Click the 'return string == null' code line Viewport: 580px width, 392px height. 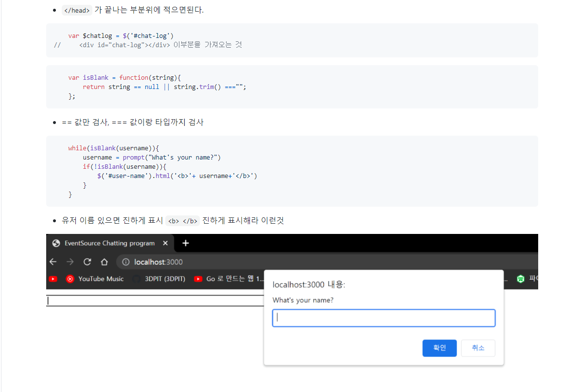(x=164, y=87)
